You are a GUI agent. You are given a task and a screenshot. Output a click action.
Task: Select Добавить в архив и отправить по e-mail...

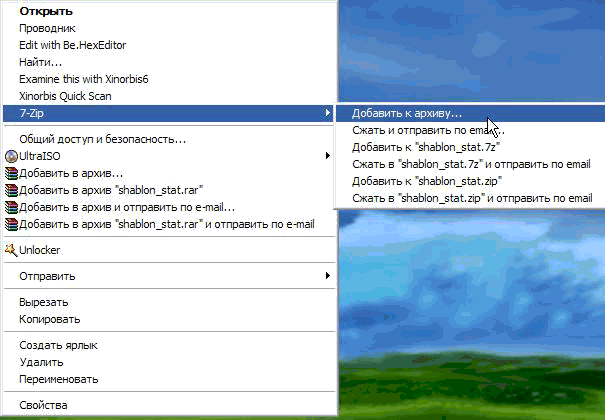[x=169, y=207]
